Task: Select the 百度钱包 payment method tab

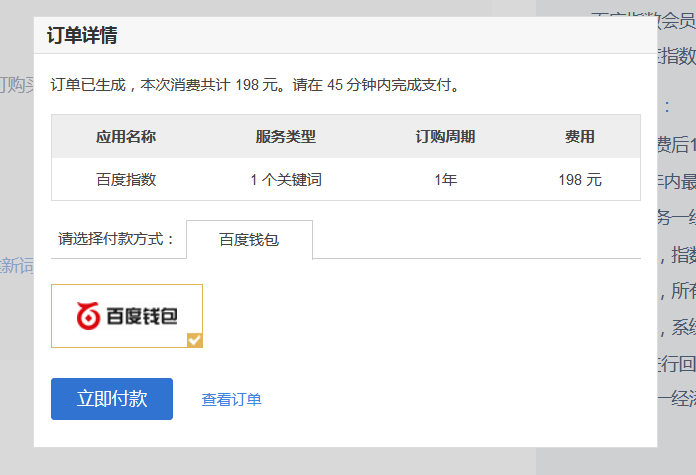Action: coord(249,240)
